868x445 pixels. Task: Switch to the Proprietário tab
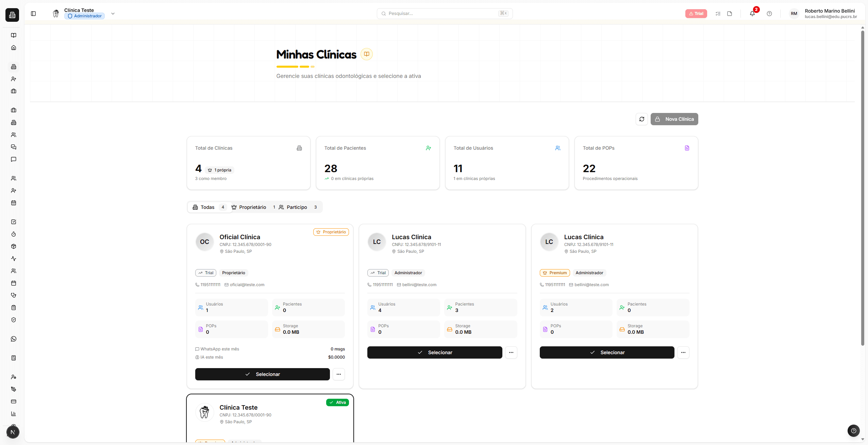(252, 207)
